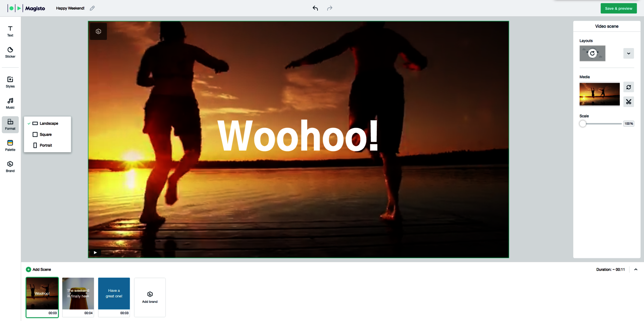
Task: Toggle the Format menu in sidebar
Action: click(10, 125)
